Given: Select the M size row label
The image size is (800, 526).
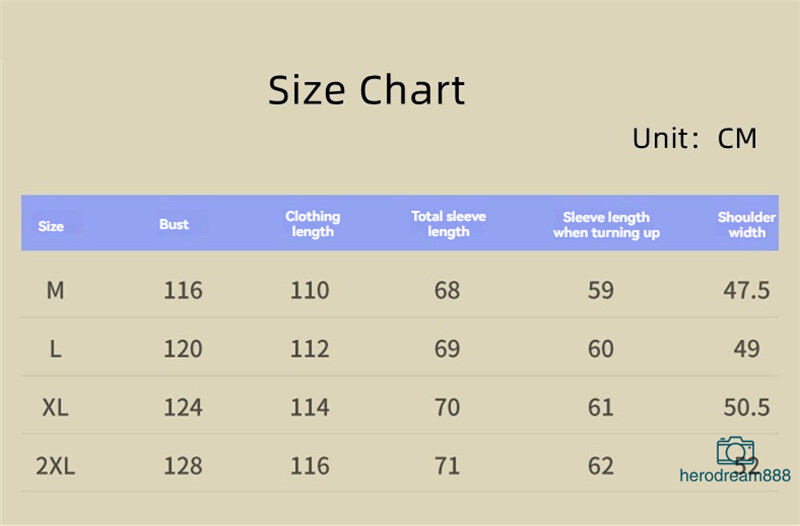Looking at the screenshot, I should point(55,290).
